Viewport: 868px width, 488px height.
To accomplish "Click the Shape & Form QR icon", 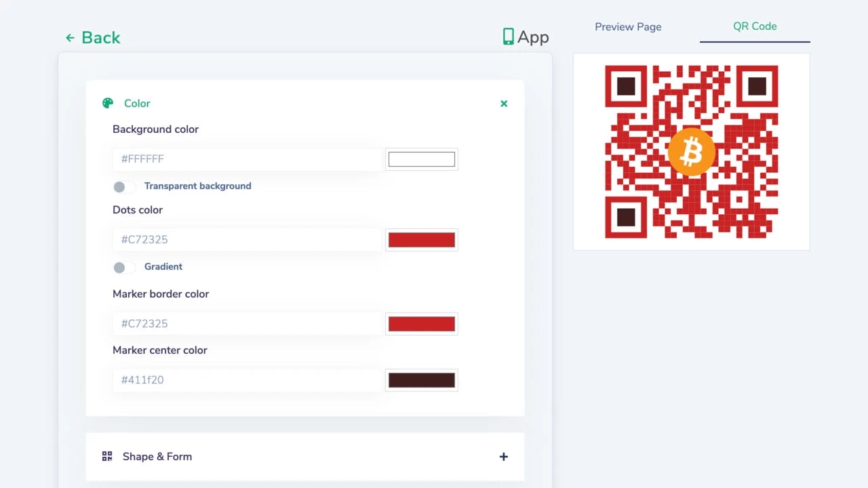I will (107, 456).
